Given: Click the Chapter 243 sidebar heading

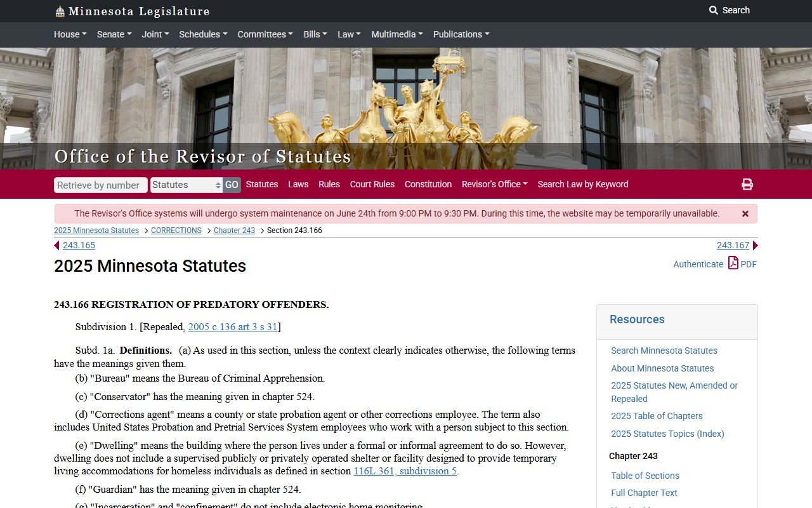Looking at the screenshot, I should (x=633, y=456).
